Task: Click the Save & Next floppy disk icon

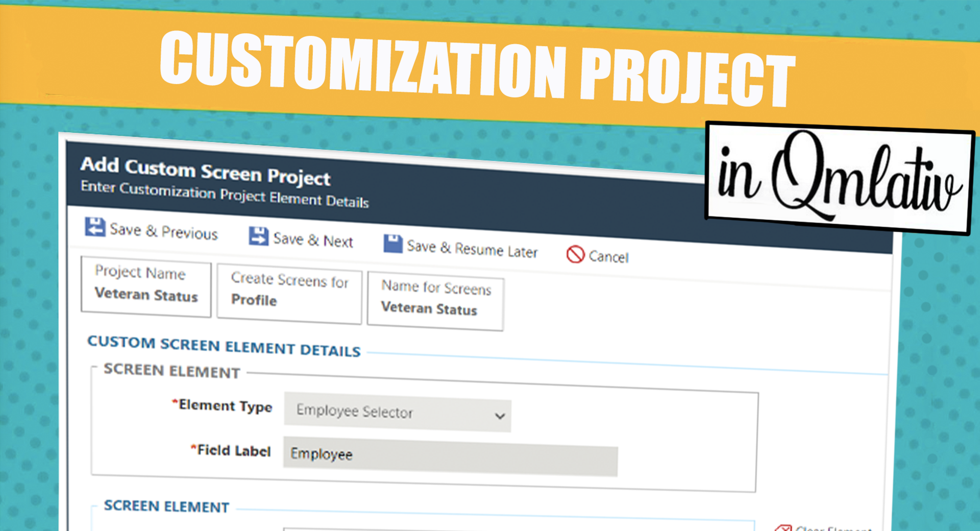Action: pos(258,236)
